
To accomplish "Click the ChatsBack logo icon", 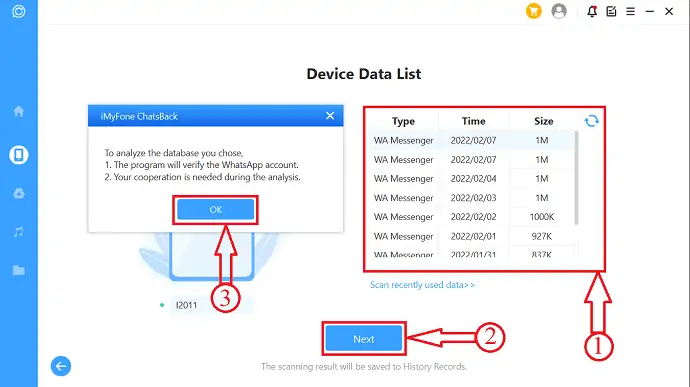I will 18,11.
